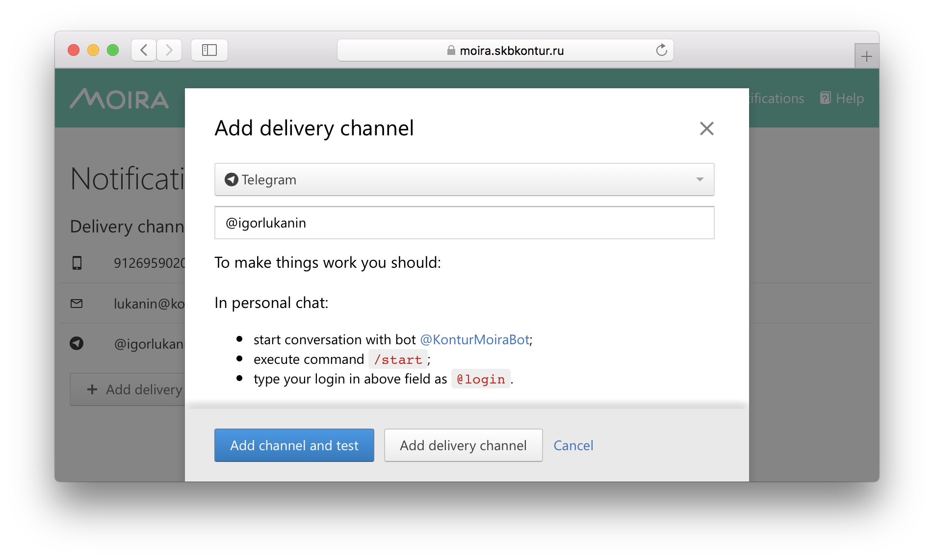The height and width of the screenshot is (560, 934).
Task: Click the email envelope channel icon
Action: (77, 304)
